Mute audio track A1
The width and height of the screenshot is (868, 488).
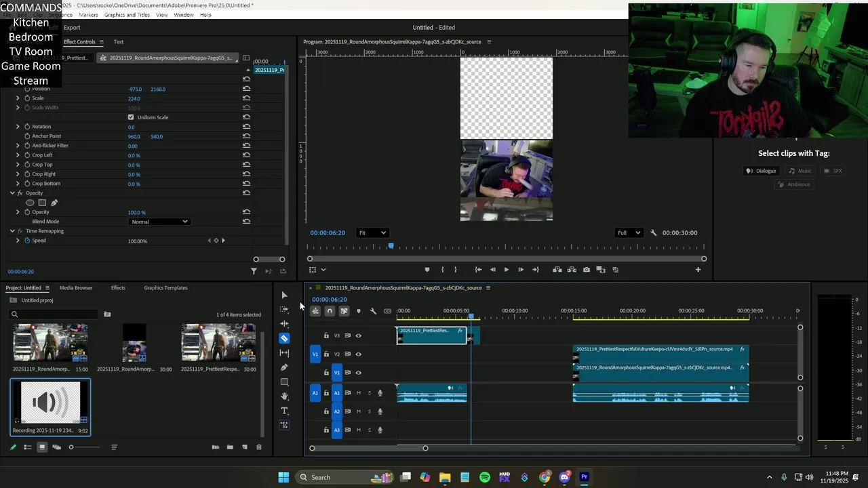coord(359,393)
